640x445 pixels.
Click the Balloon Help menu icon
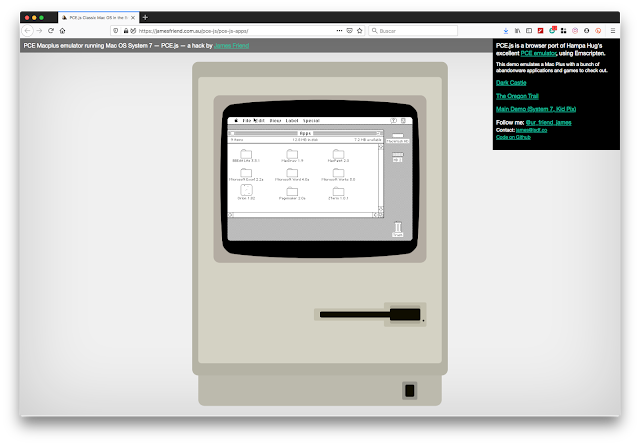point(393,121)
